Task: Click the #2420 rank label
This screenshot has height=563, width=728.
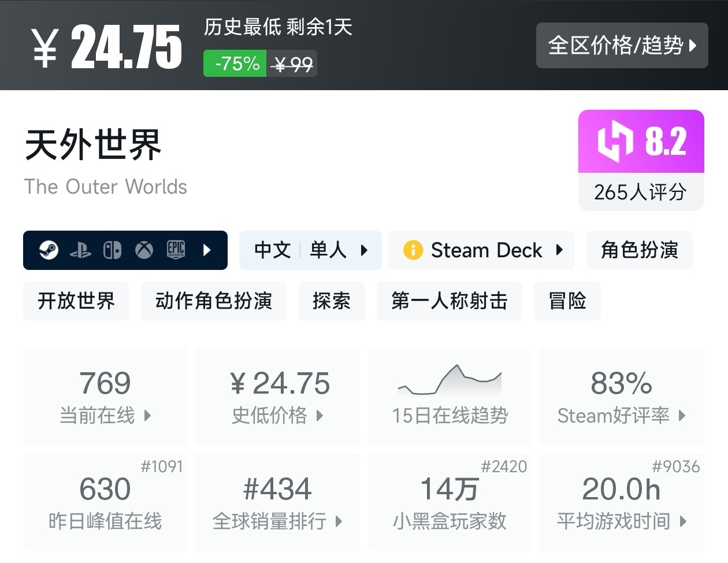Action: point(504,466)
